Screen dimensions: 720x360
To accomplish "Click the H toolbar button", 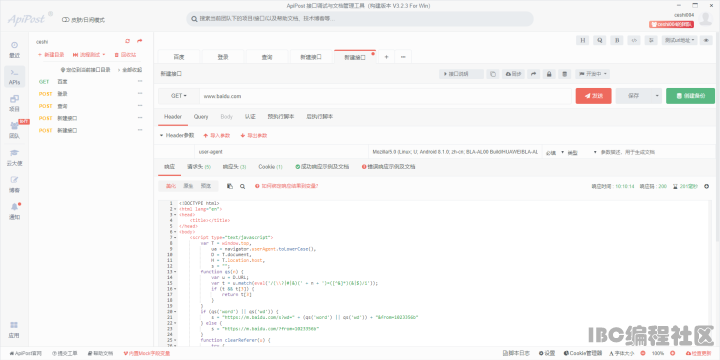I will (583, 40).
